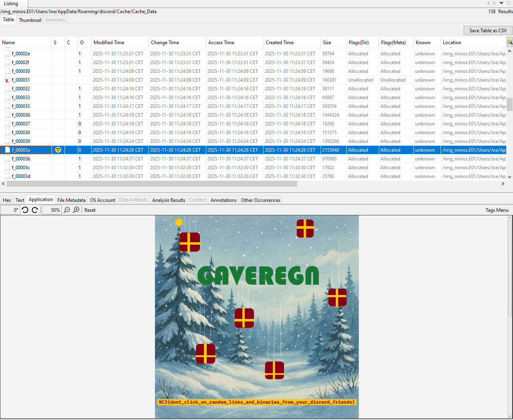Viewport: 513px width, 420px height.
Task: Rotate the image counterclockwise
Action: tap(25, 210)
